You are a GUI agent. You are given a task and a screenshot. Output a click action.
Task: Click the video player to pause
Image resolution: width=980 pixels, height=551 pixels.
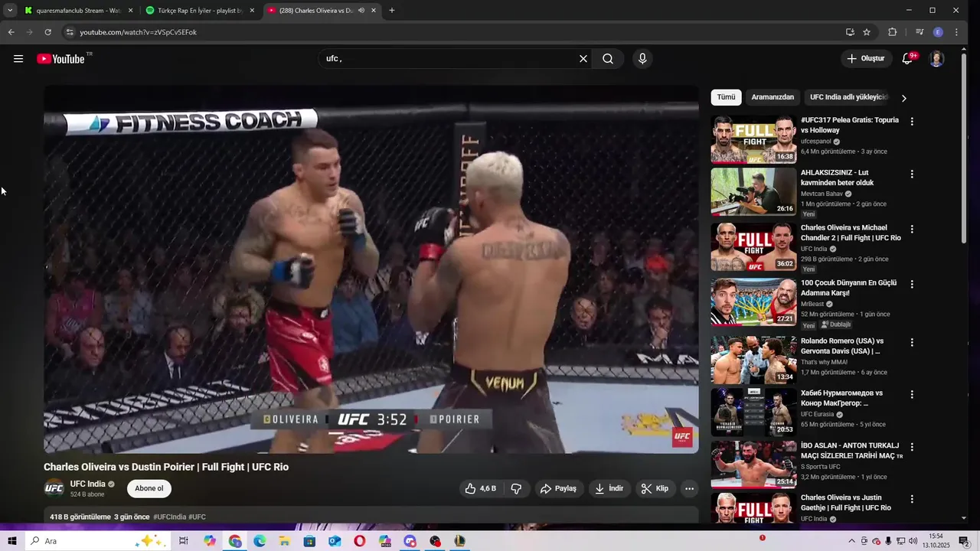click(371, 269)
